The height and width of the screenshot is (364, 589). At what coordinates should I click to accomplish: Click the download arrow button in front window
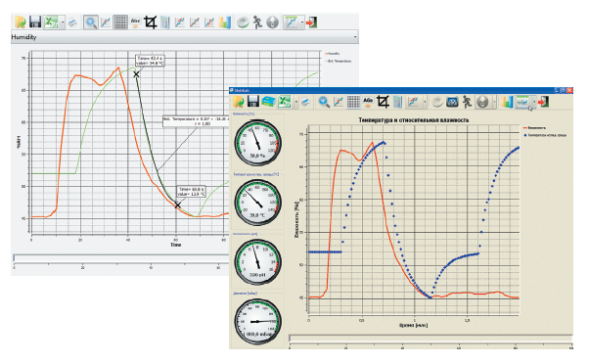[483, 102]
